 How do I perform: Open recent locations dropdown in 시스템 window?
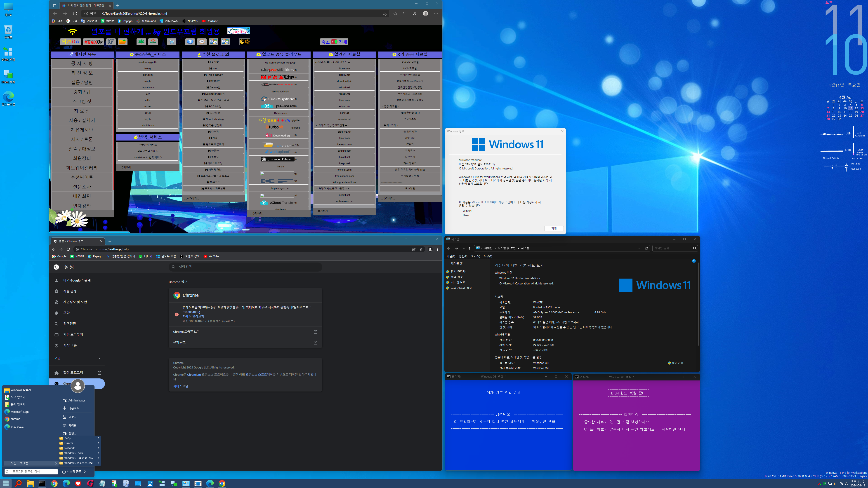tap(464, 248)
